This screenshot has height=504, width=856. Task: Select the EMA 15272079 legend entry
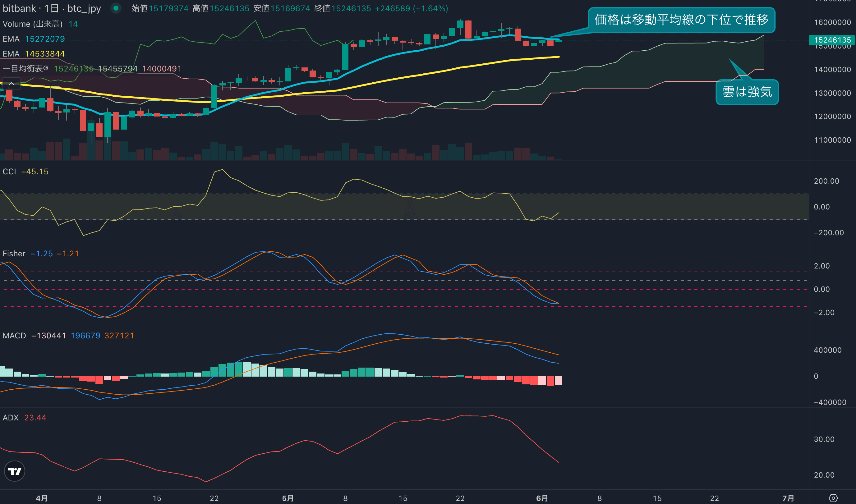coord(34,39)
